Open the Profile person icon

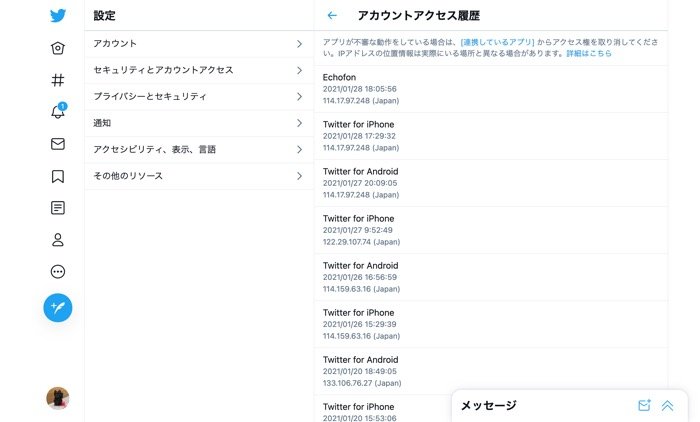[58, 240]
